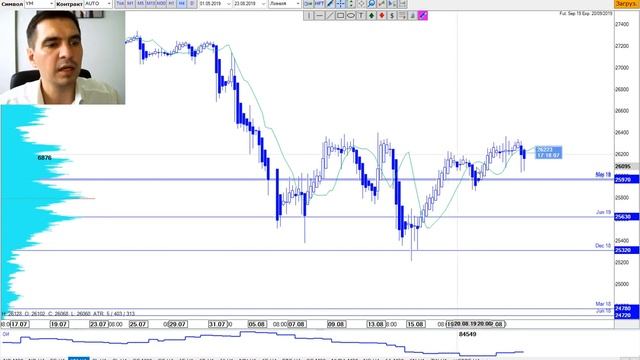Click the 84549 open interest value

[x=467, y=334]
